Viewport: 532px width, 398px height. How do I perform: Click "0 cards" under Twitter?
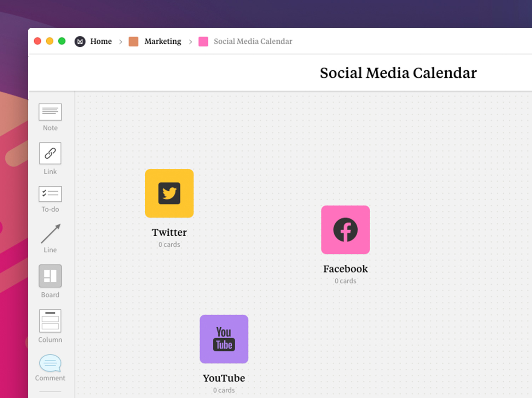(169, 245)
